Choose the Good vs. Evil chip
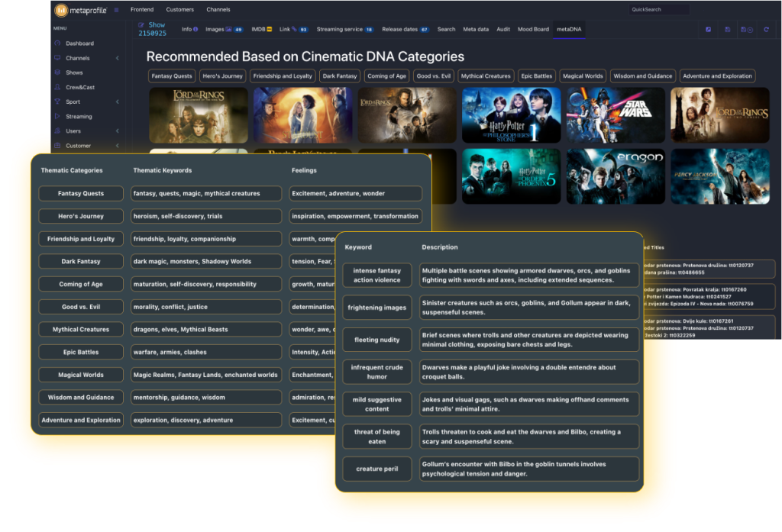Image resolution: width=782 pixels, height=532 pixels. pyautogui.click(x=434, y=76)
